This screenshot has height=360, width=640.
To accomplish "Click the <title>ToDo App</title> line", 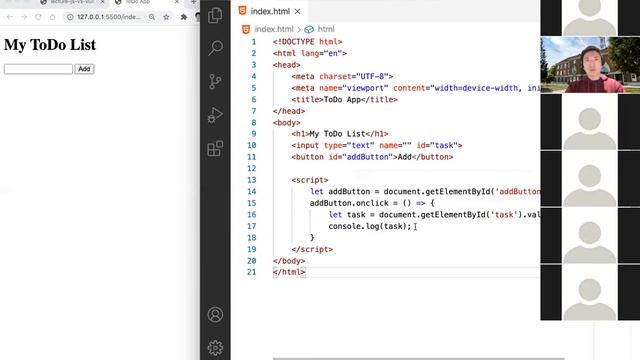I will [x=344, y=100].
